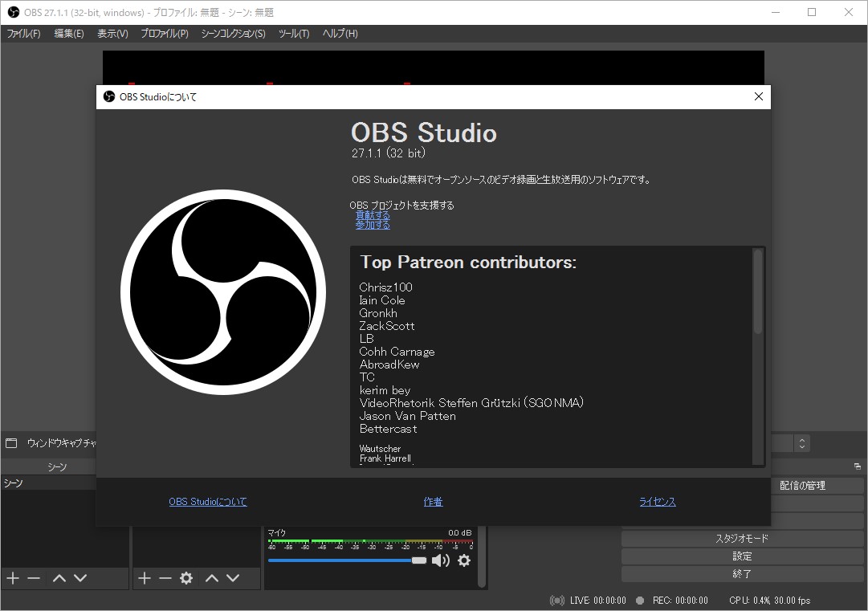
Task: Click the 設定 button
Action: (741, 556)
